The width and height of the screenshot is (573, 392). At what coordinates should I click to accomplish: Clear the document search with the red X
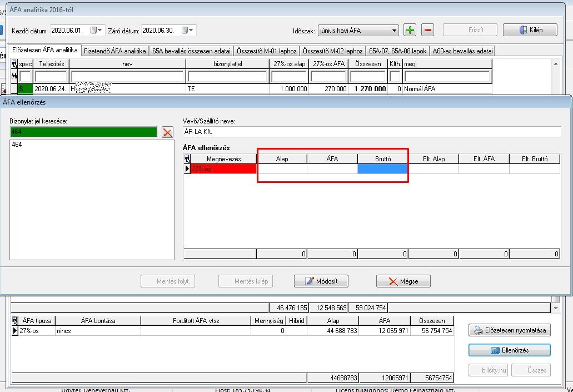tap(167, 132)
